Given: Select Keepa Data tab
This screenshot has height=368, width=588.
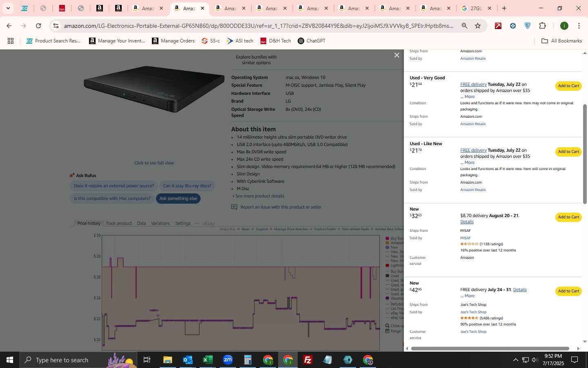Looking at the screenshot, I should (x=141, y=224).
